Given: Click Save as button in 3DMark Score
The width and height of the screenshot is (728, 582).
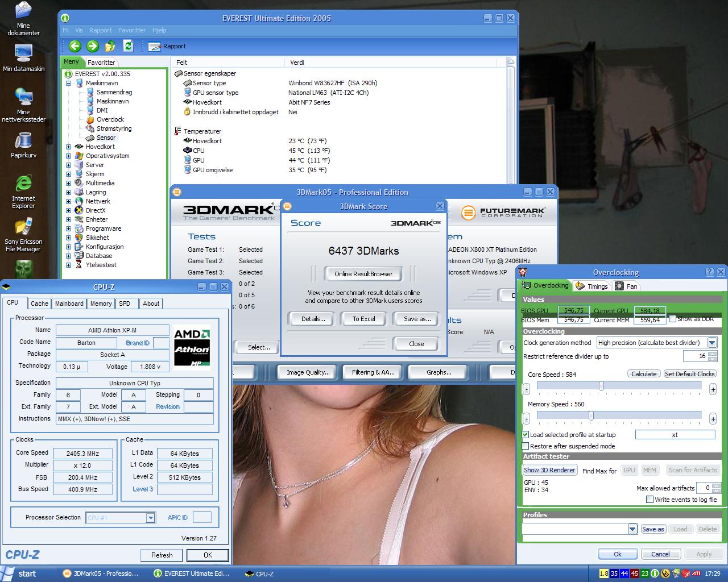Looking at the screenshot, I should [x=417, y=319].
